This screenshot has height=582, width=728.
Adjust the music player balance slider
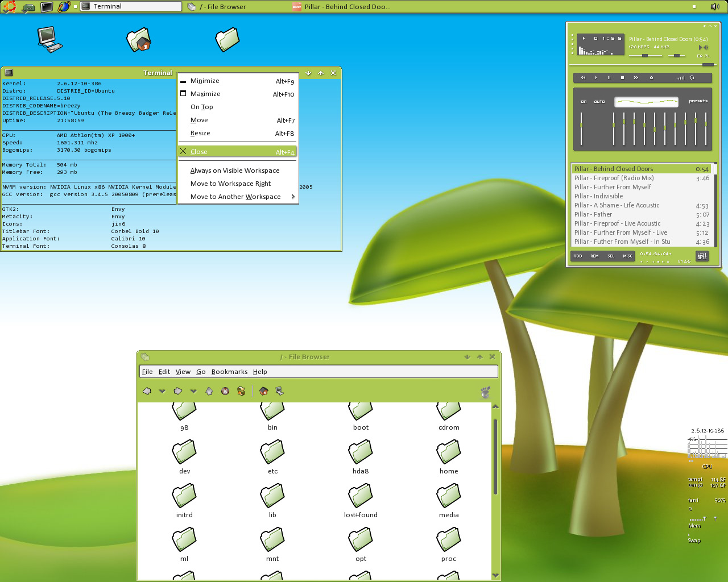coord(676,55)
